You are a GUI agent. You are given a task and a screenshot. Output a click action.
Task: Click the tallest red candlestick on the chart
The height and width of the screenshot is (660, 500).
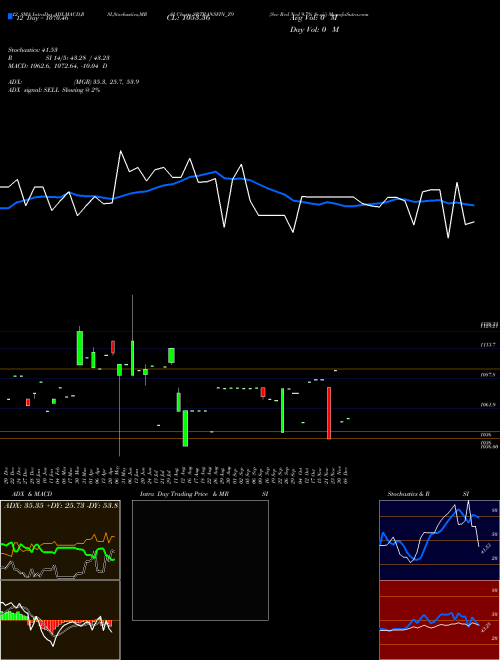[329, 413]
